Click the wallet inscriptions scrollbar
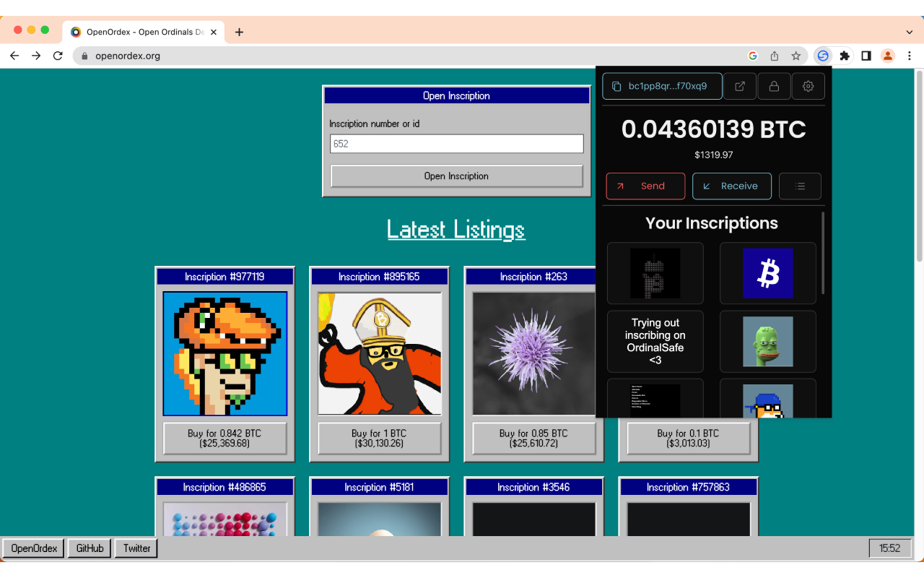 click(x=822, y=253)
